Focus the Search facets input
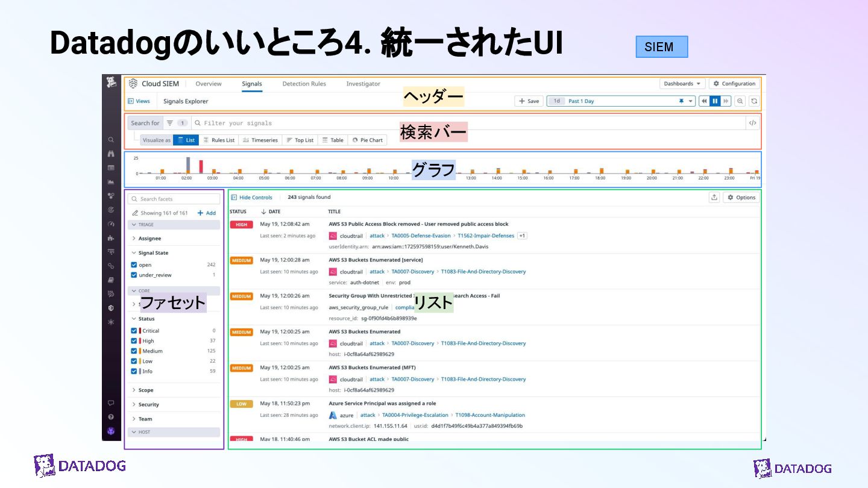This screenshot has width=868, height=488. [174, 199]
